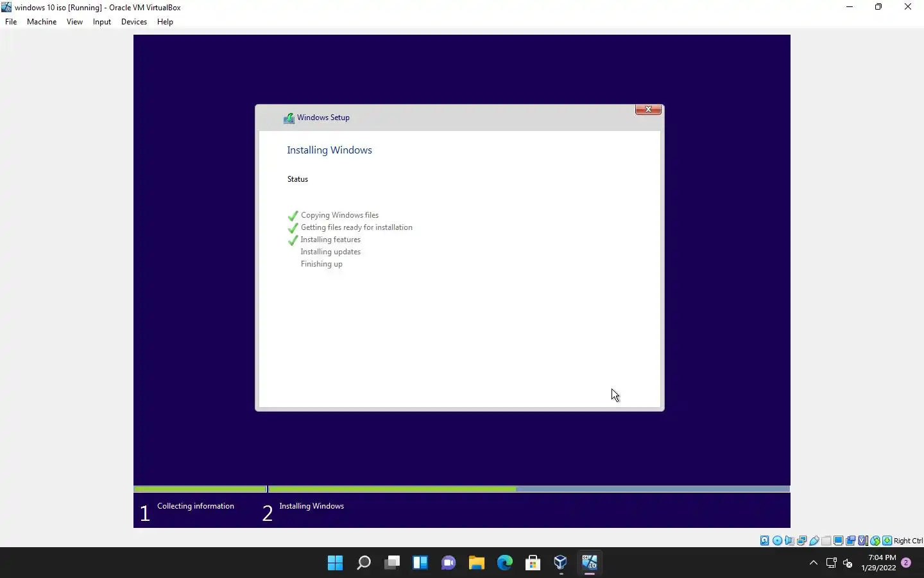
Task: Click the display indicator icon in status bar
Action: coord(838,541)
